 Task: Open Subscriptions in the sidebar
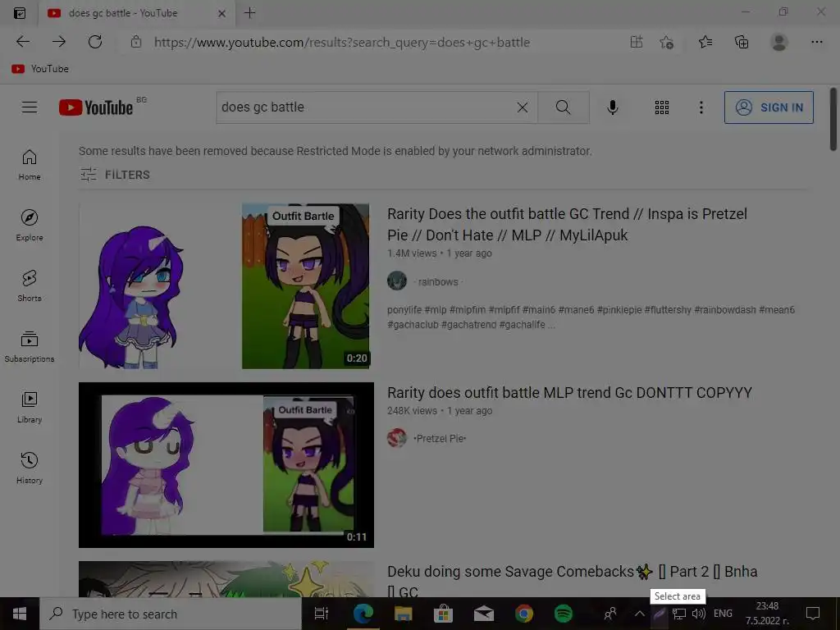(30, 347)
